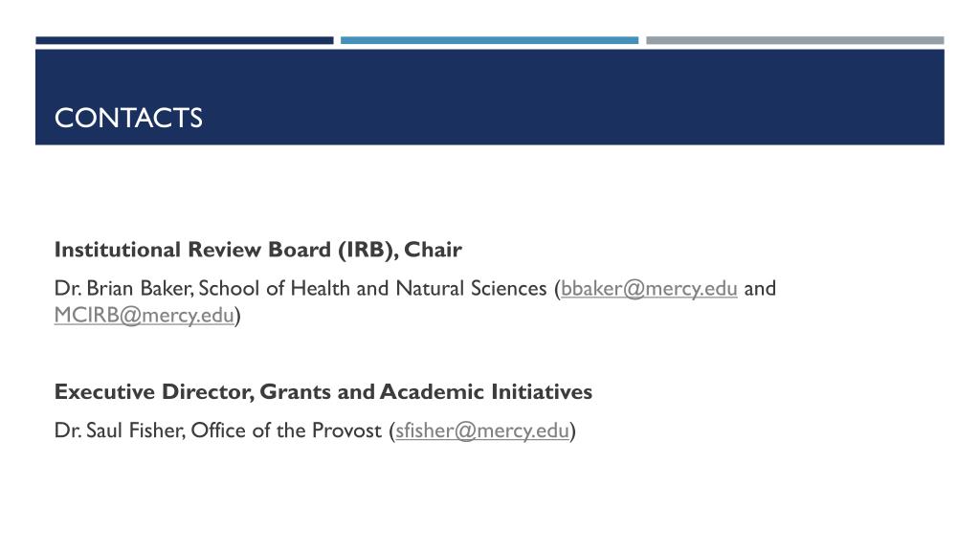Click the word and between email addresses
The height and width of the screenshot is (551, 980).
[759, 289]
